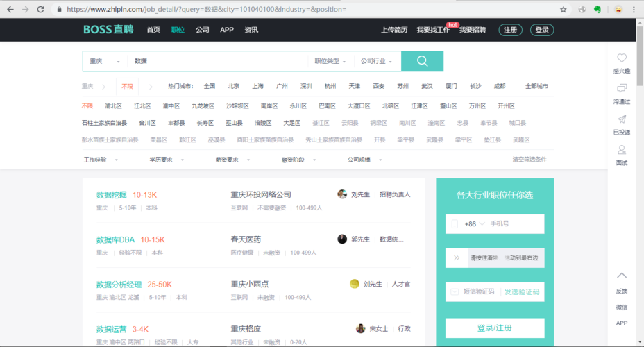This screenshot has width=644, height=347.
Task: Click the yellow avatar for 重庆小雨点
Action: point(355,284)
